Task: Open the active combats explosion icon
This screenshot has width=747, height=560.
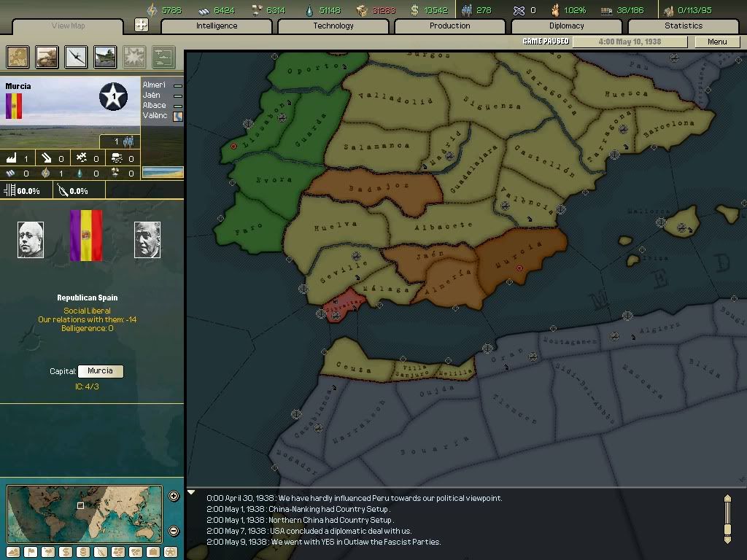Action: click(x=134, y=57)
